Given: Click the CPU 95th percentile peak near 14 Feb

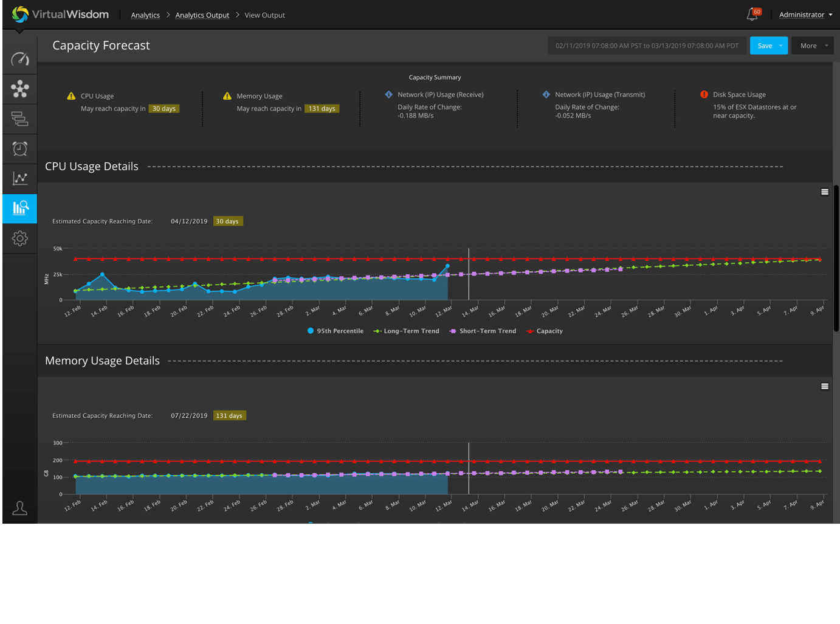Looking at the screenshot, I should pos(102,275).
